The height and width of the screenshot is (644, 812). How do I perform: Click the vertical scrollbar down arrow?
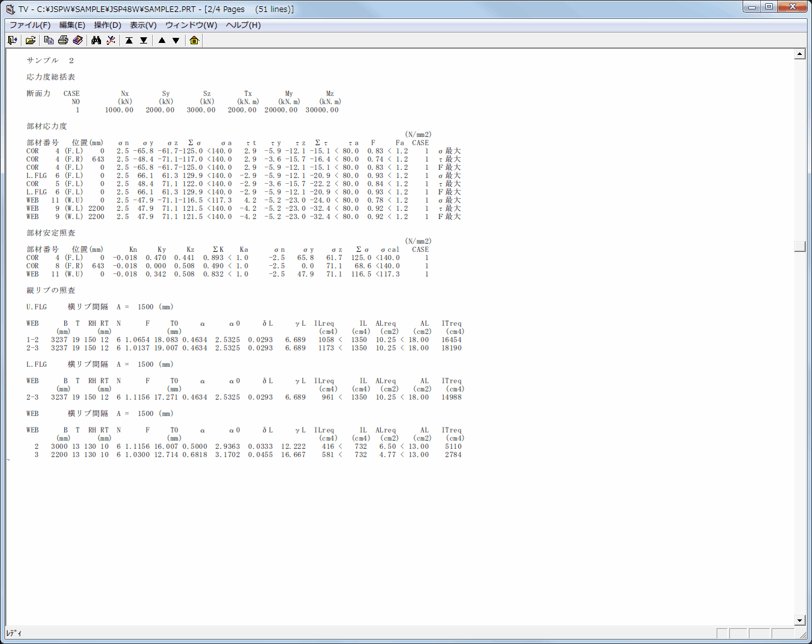point(800,621)
